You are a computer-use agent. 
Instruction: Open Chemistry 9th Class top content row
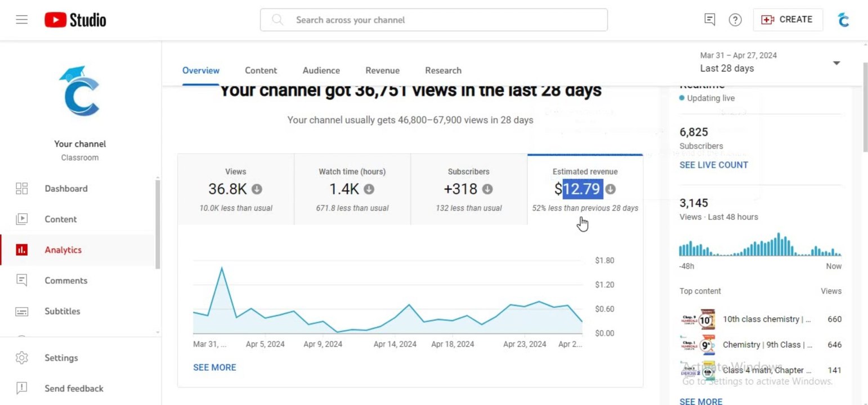(x=760, y=345)
